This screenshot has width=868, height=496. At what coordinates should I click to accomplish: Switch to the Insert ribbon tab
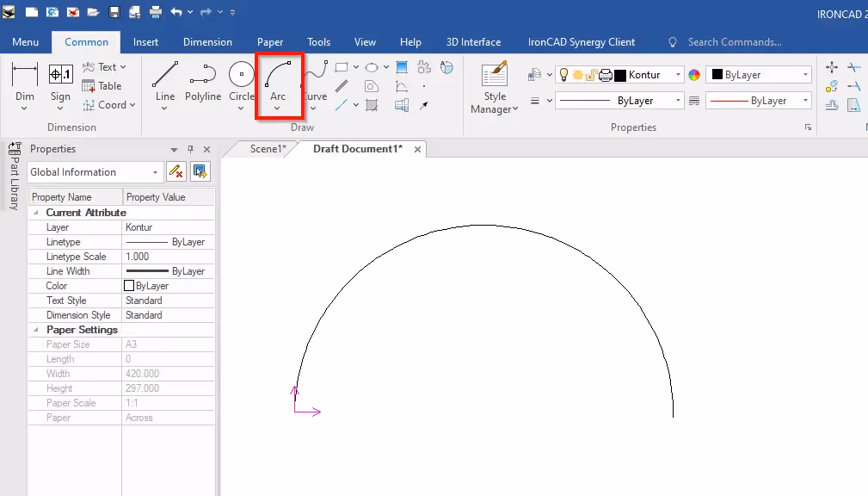tap(145, 42)
